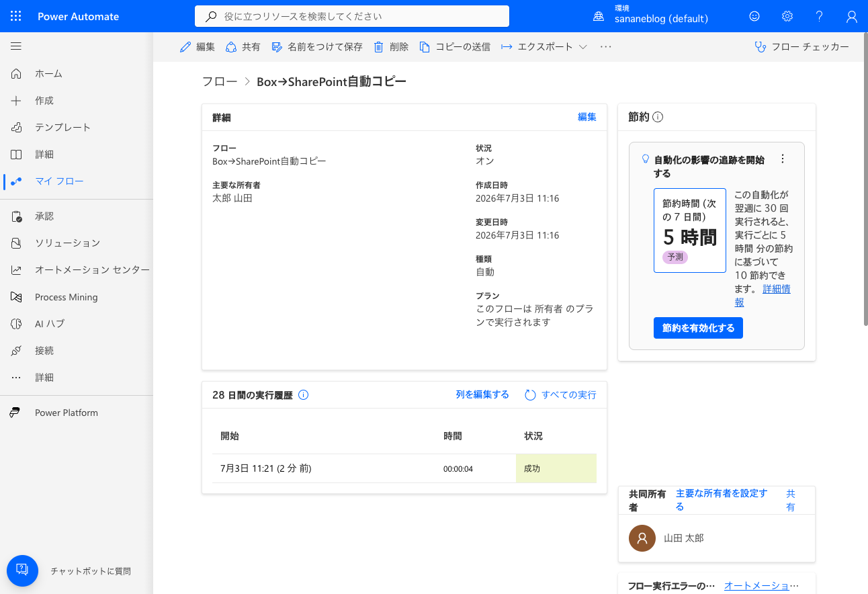This screenshot has width=868, height=594.
Task: Click the 時間 column header
Action: point(453,436)
